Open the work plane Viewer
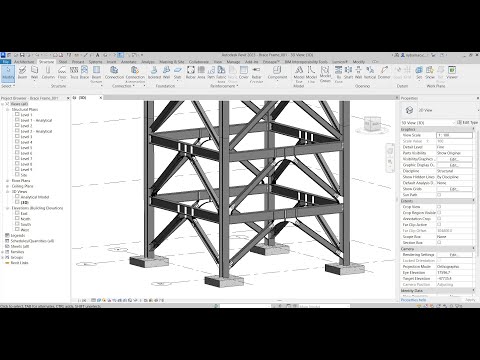 [x=452, y=72]
